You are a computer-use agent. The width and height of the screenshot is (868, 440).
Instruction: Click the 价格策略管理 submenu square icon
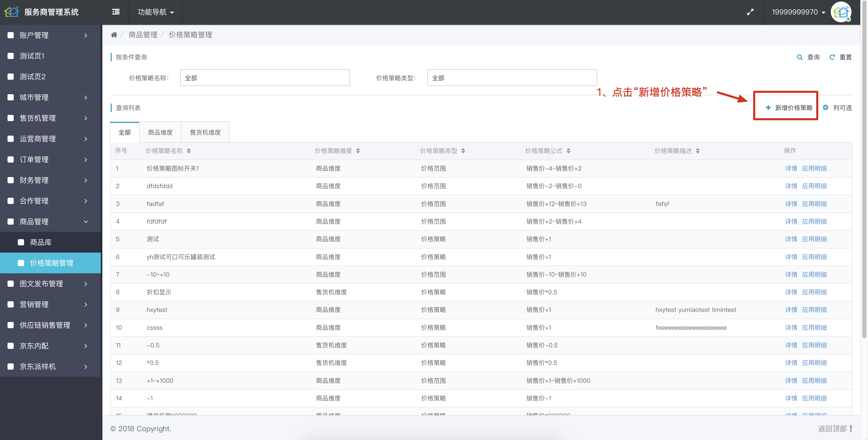[x=21, y=263]
